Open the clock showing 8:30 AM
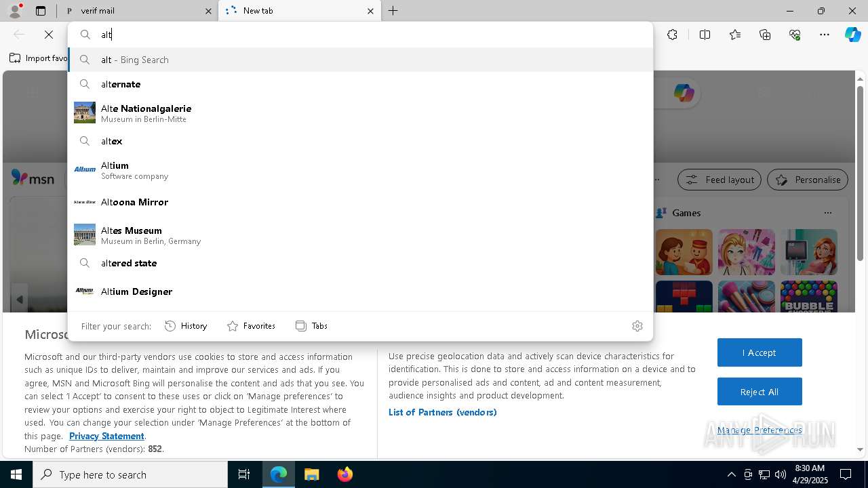 tap(810, 474)
